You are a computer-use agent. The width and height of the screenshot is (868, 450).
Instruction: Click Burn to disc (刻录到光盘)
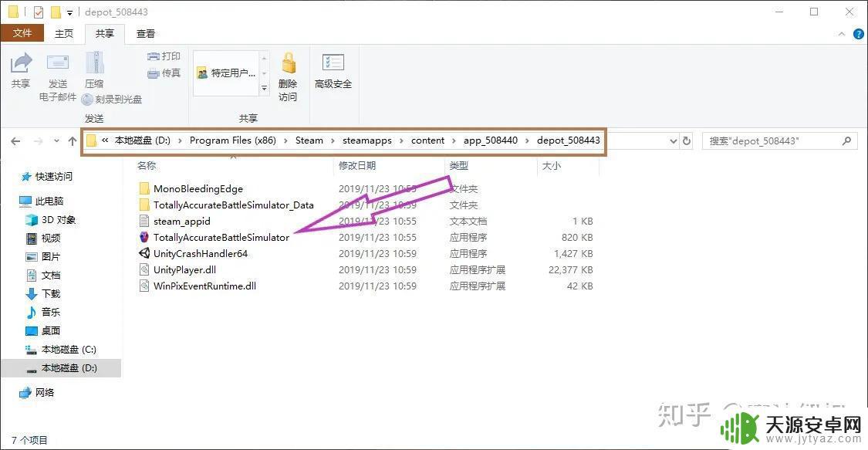pyautogui.click(x=111, y=100)
